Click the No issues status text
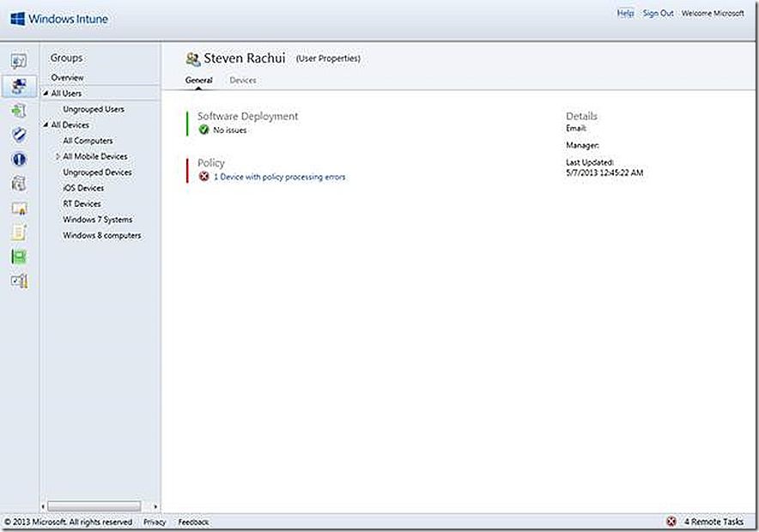Viewport: 759px width, 532px height. [x=230, y=130]
